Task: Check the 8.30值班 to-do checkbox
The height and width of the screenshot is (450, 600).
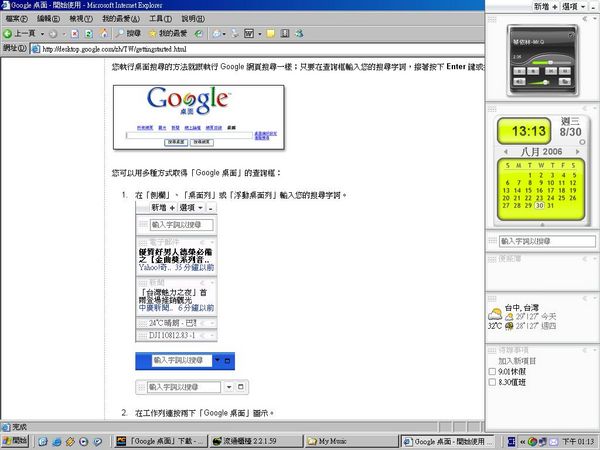Action: [492, 382]
